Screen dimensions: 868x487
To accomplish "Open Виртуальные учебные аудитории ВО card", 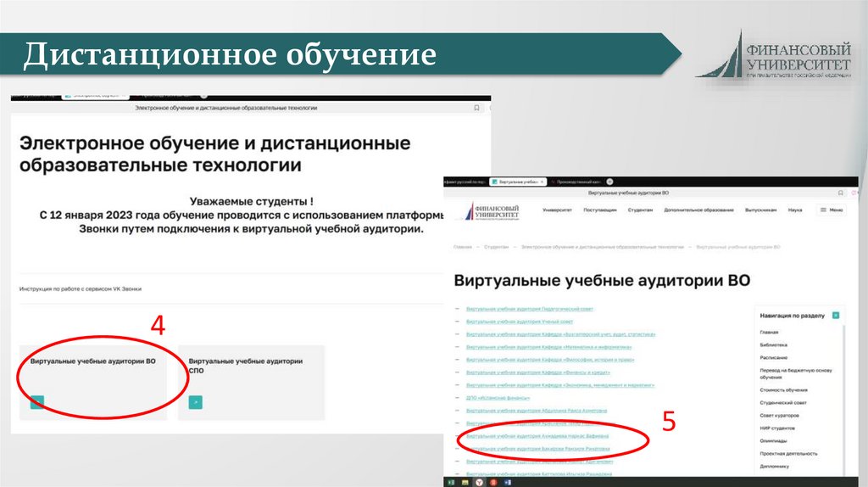I will pos(93,383).
